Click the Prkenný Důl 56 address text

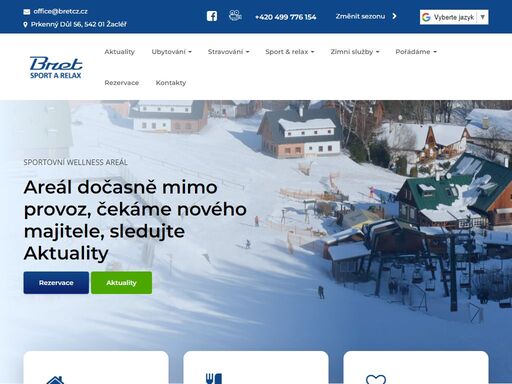(x=79, y=24)
